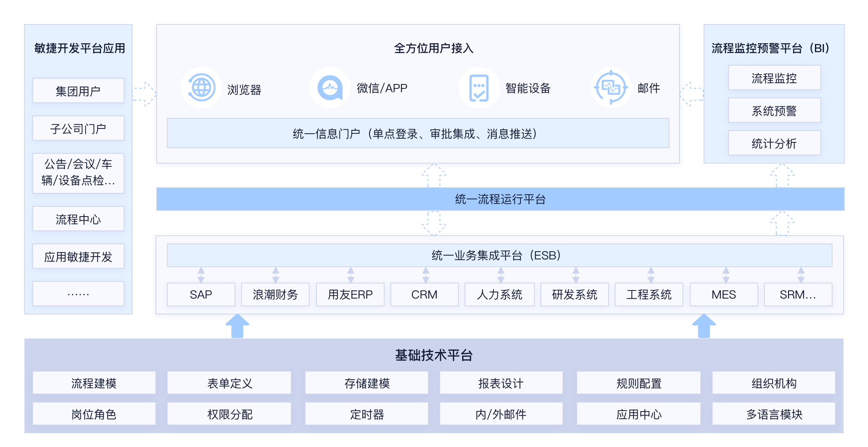This screenshot has width=868, height=447.
Task: Click the 规则配置 box
Action: [639, 383]
